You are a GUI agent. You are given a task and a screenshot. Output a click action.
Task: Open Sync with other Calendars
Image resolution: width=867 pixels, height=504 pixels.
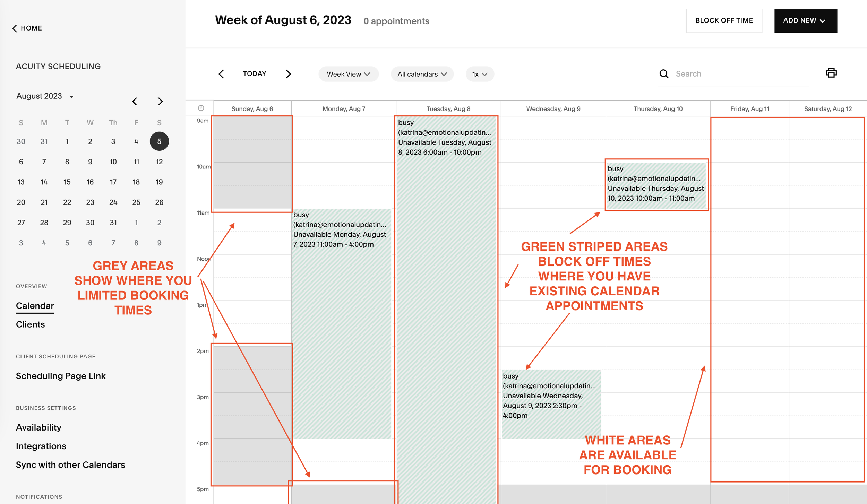(x=70, y=465)
